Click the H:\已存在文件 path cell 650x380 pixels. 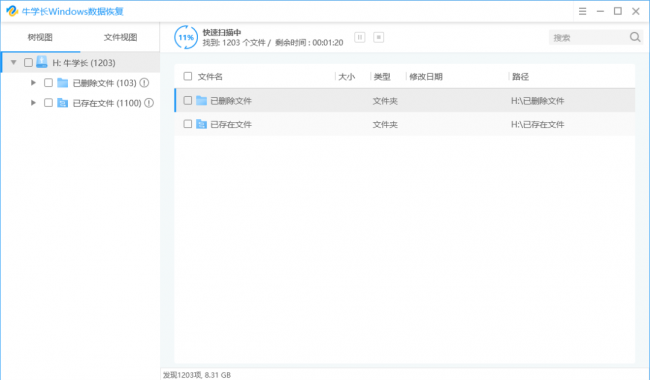coord(537,124)
